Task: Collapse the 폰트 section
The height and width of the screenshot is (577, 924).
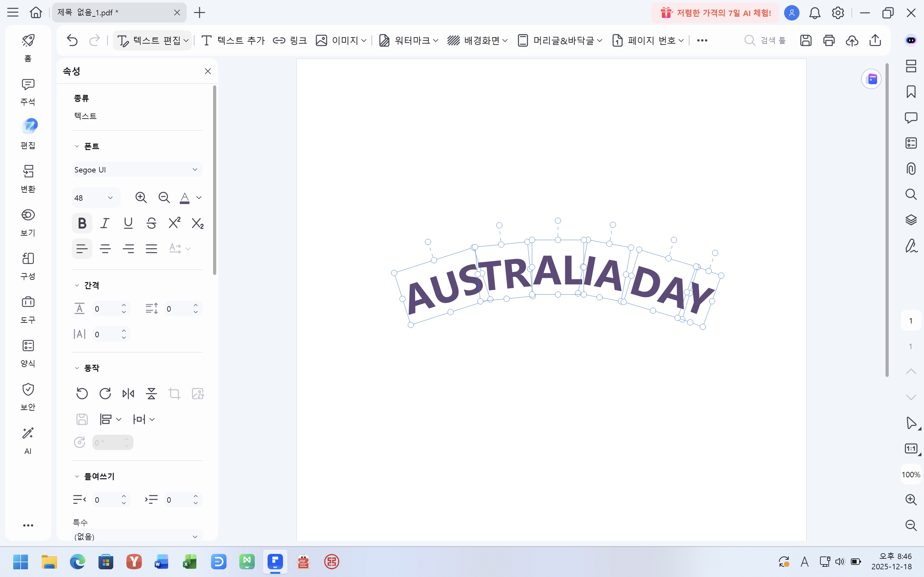Action: pyautogui.click(x=78, y=146)
